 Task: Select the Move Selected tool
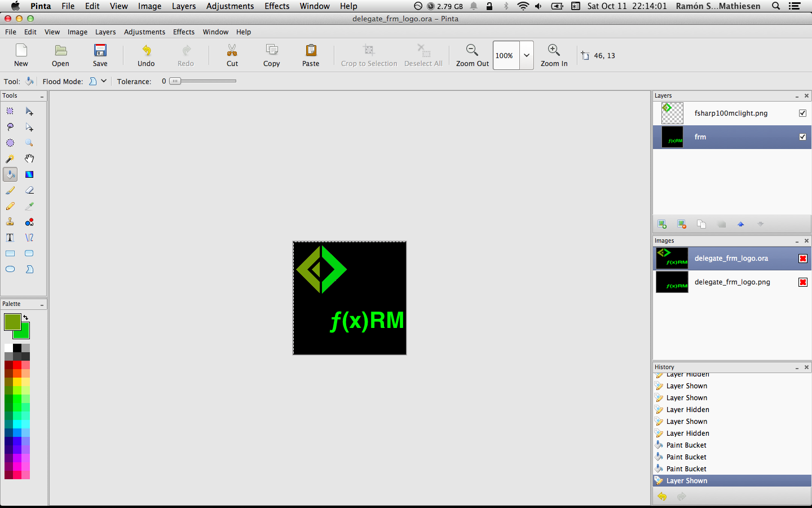click(x=29, y=111)
